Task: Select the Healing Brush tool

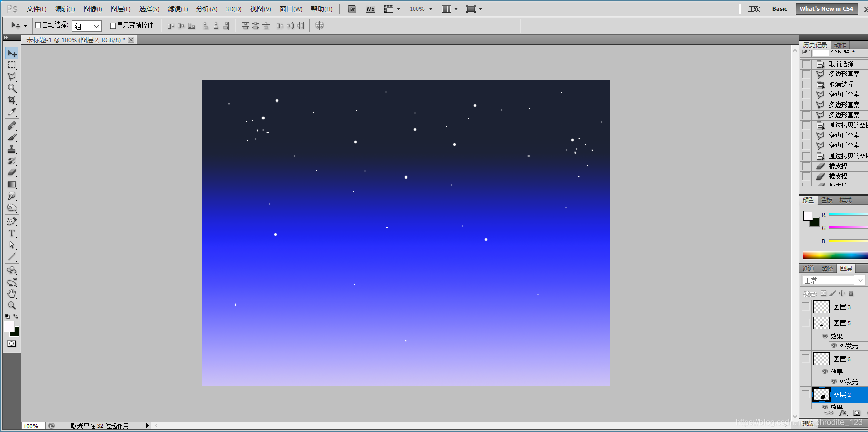Action: [x=12, y=125]
